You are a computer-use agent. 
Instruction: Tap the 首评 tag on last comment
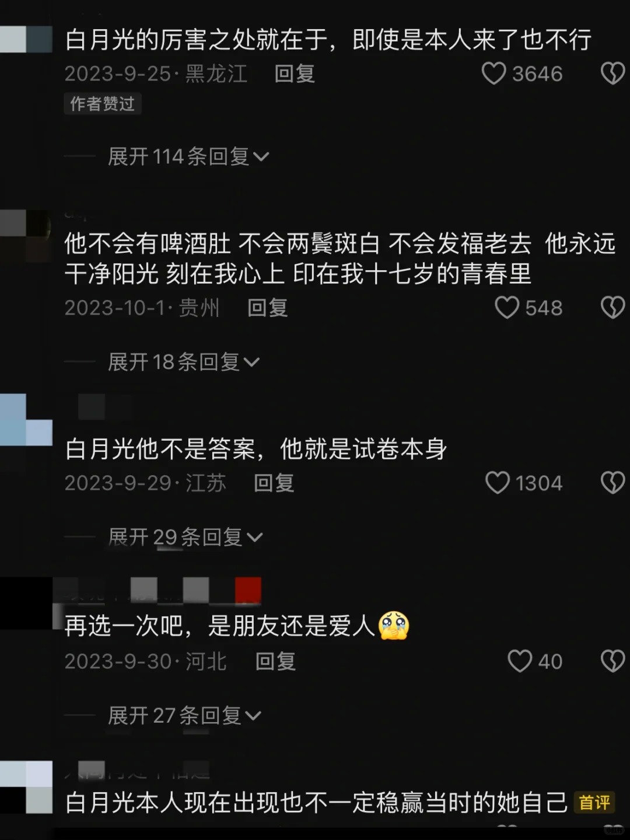pos(594,803)
